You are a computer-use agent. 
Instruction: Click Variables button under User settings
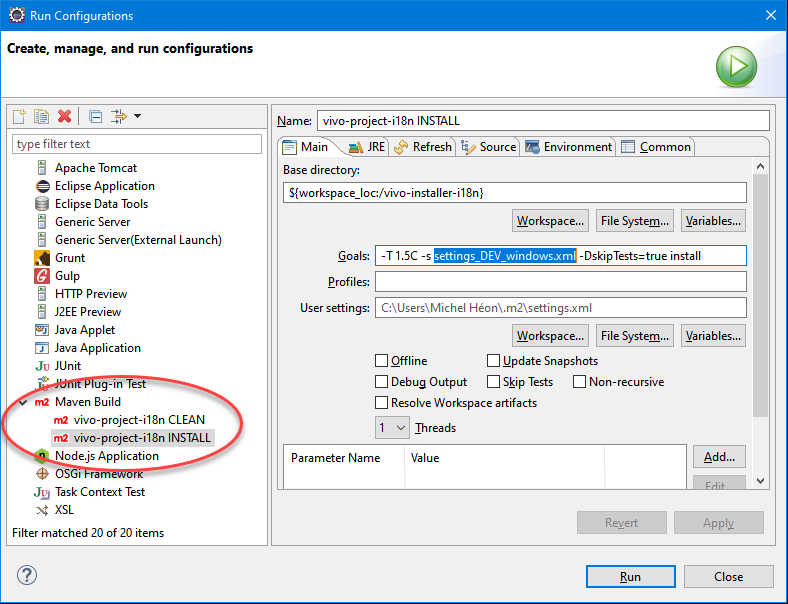(x=713, y=336)
